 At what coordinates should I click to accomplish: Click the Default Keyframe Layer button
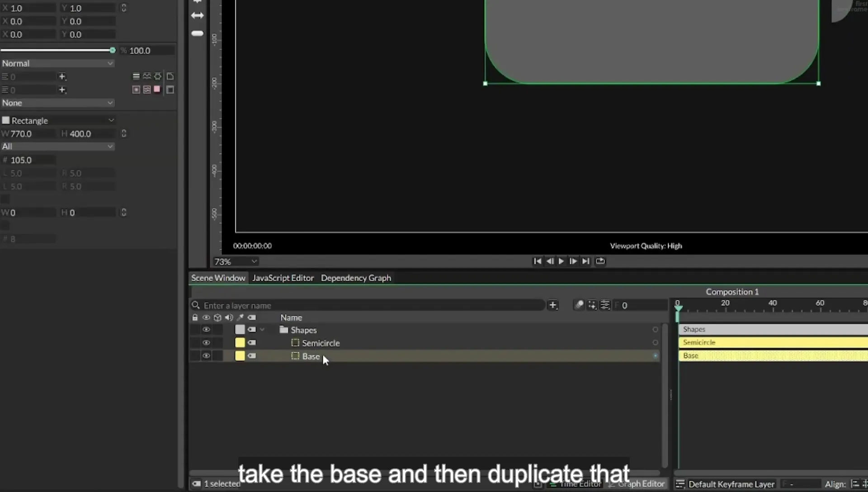pyautogui.click(x=725, y=484)
